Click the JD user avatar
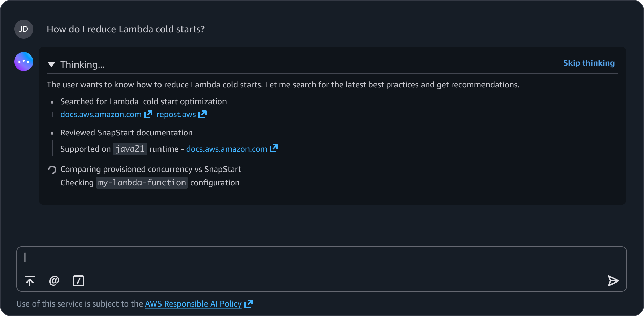 24,29
